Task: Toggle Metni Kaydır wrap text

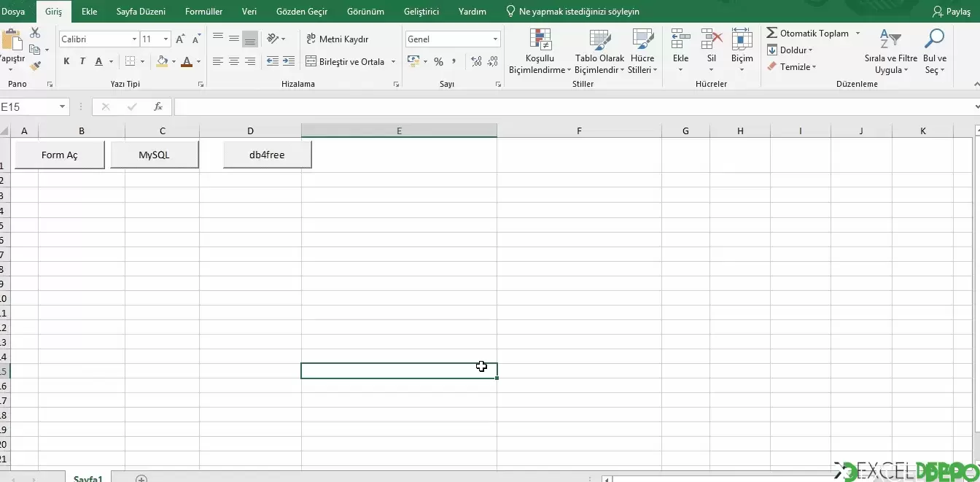Action: (x=338, y=39)
